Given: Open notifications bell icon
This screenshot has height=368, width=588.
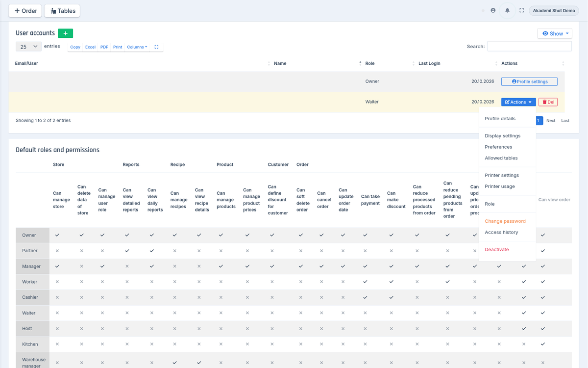Looking at the screenshot, I should coord(507,10).
